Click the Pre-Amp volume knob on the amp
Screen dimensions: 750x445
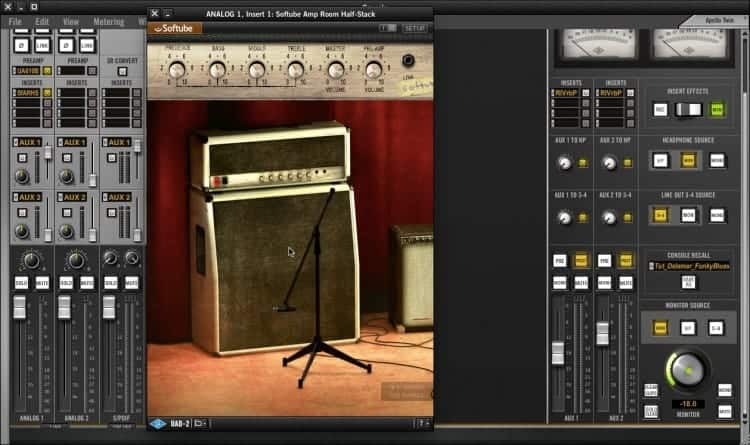[x=374, y=70]
